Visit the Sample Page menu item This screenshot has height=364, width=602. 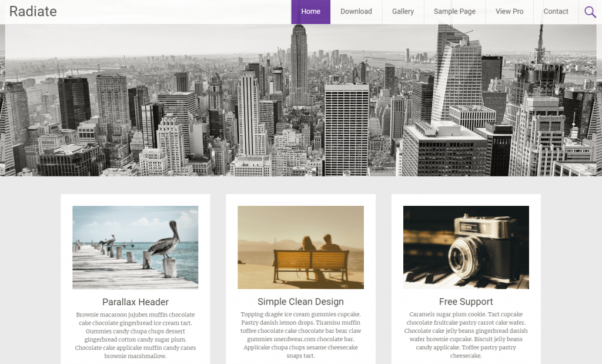point(454,12)
